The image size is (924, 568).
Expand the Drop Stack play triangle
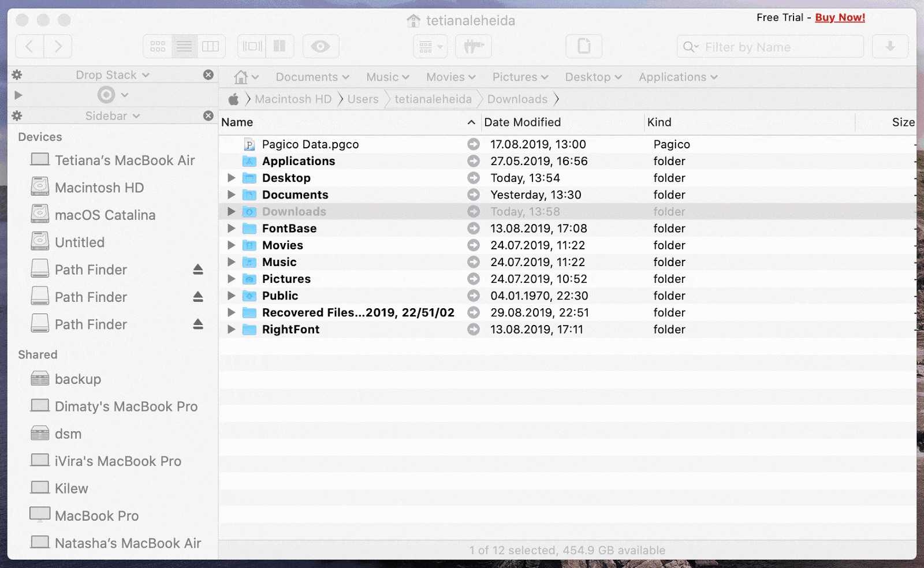tap(18, 95)
